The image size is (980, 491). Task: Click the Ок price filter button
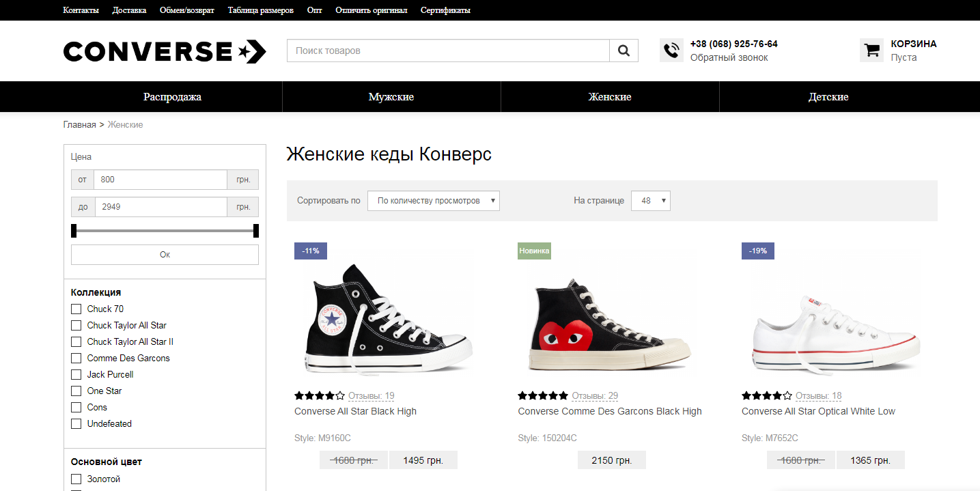click(x=165, y=255)
